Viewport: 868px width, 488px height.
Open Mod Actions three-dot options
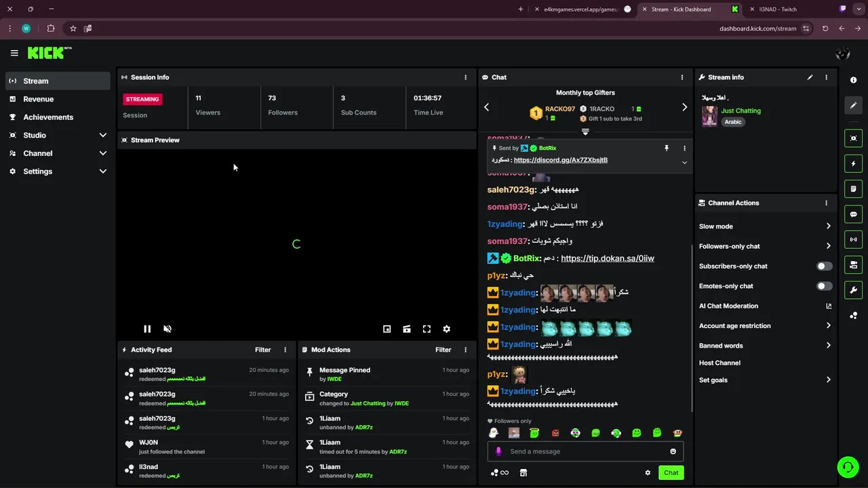pos(465,350)
